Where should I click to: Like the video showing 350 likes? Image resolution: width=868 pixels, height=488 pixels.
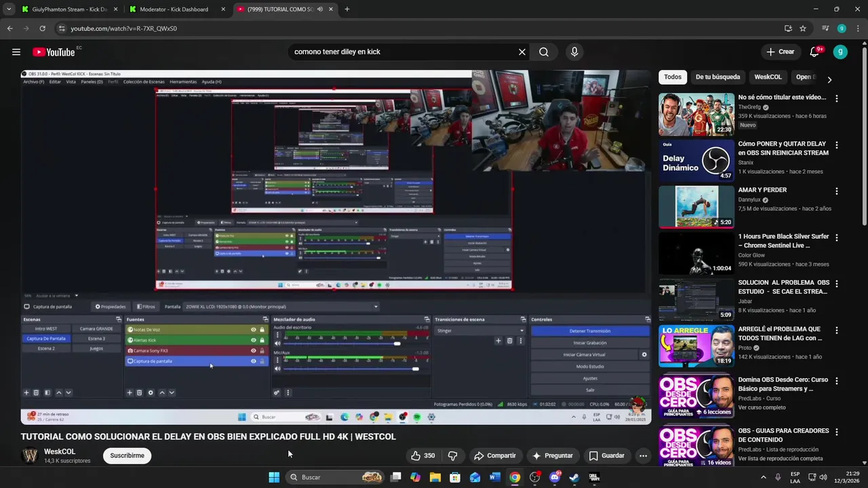point(422,455)
